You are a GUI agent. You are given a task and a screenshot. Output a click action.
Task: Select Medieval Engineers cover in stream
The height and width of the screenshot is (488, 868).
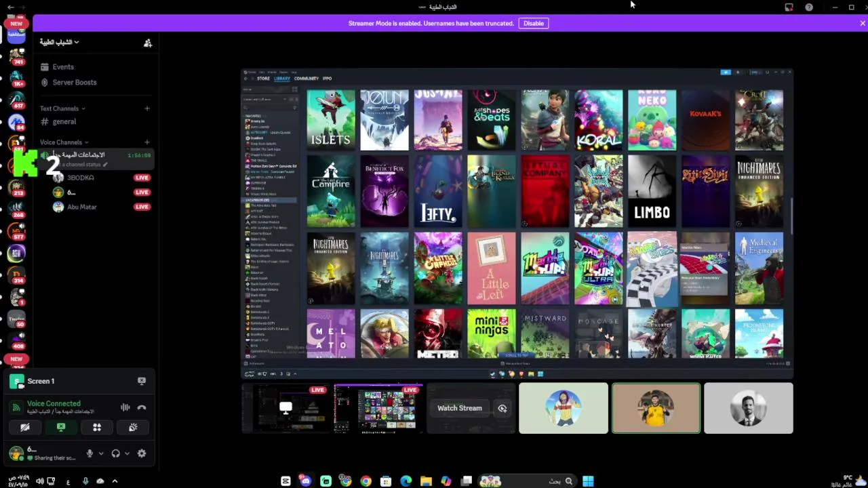pos(759,268)
